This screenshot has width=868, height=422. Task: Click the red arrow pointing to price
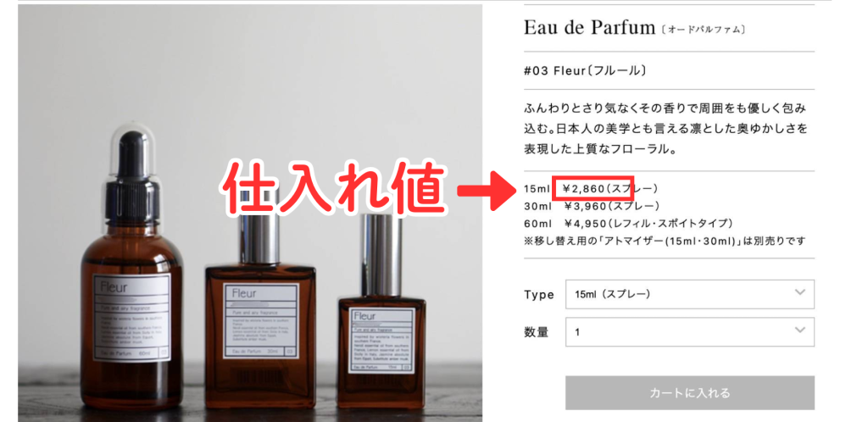pos(487,191)
